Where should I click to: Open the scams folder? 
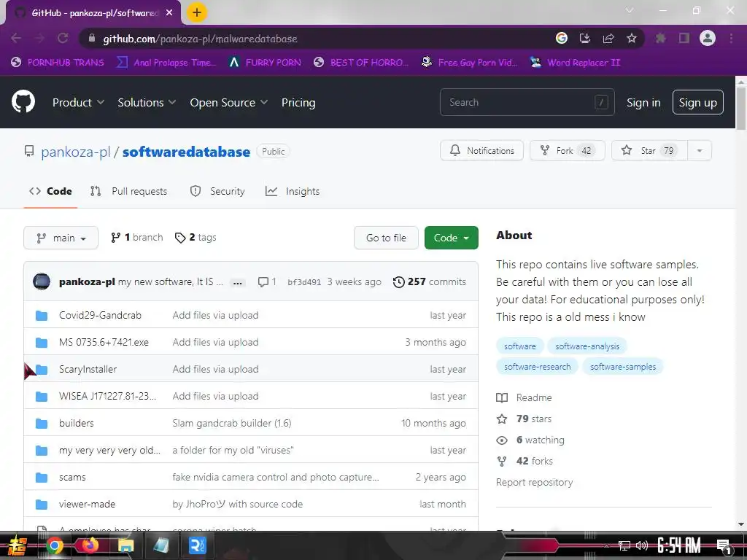coord(72,477)
